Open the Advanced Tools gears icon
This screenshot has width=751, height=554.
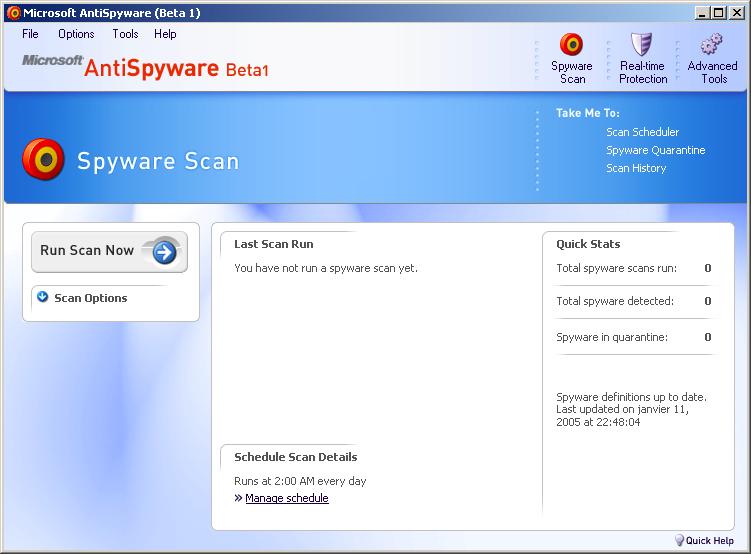point(711,44)
